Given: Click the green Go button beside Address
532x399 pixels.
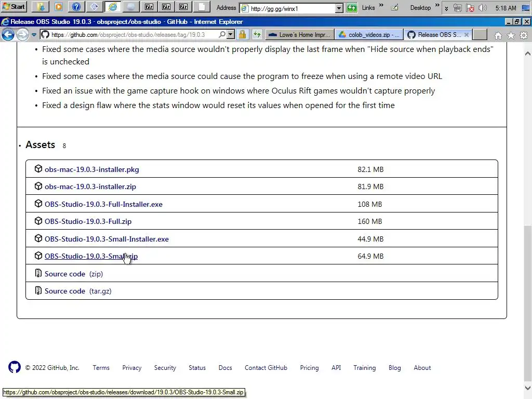Looking at the screenshot, I should point(352,8).
